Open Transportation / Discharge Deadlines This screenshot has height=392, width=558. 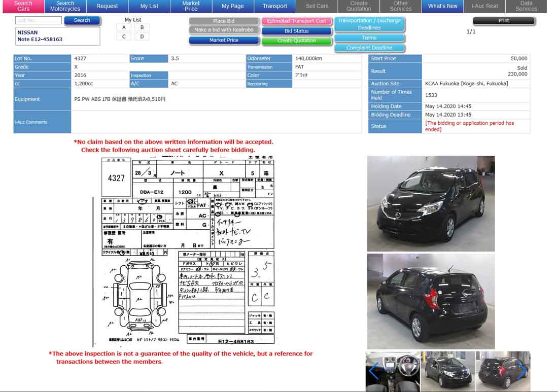pos(369,24)
